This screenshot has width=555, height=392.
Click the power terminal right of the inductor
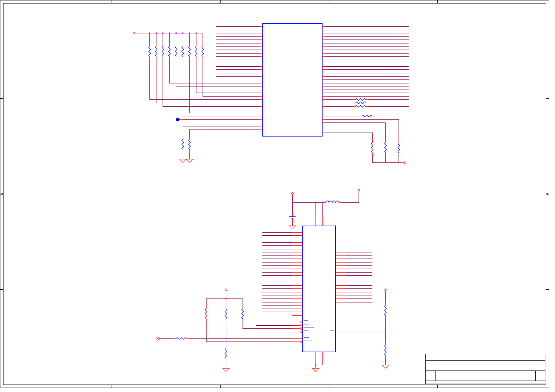359,191
